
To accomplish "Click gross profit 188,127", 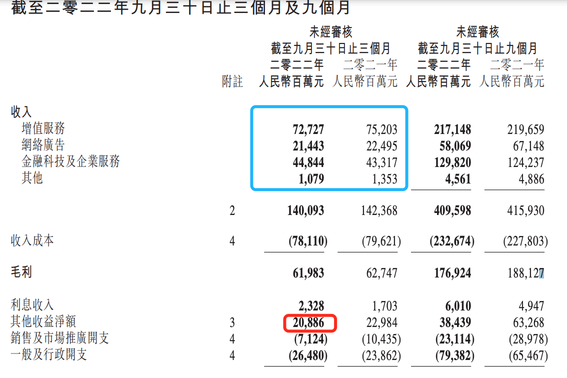I will (526, 273).
